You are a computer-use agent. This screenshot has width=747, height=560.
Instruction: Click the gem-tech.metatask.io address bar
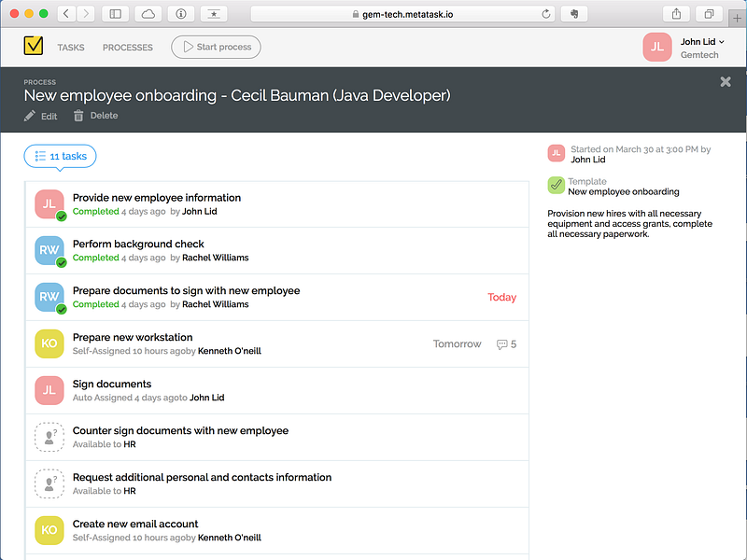tap(402, 14)
